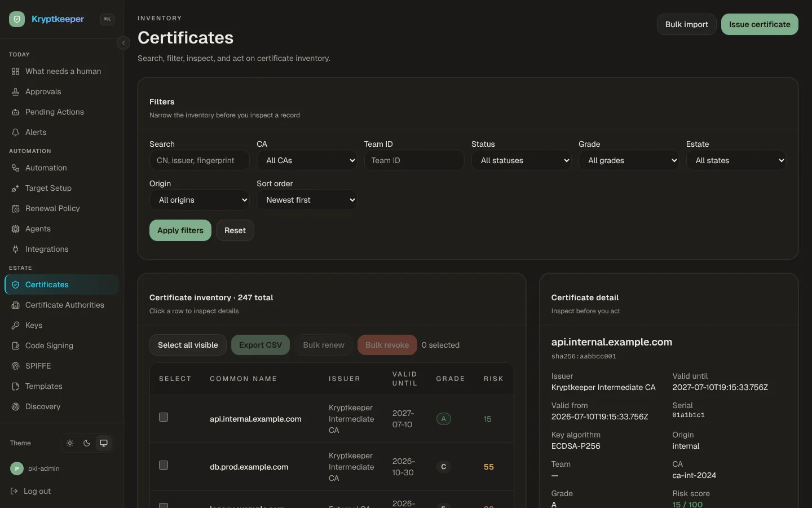Open the Status dropdown showing All statuses
The height and width of the screenshot is (508, 812).
click(522, 160)
